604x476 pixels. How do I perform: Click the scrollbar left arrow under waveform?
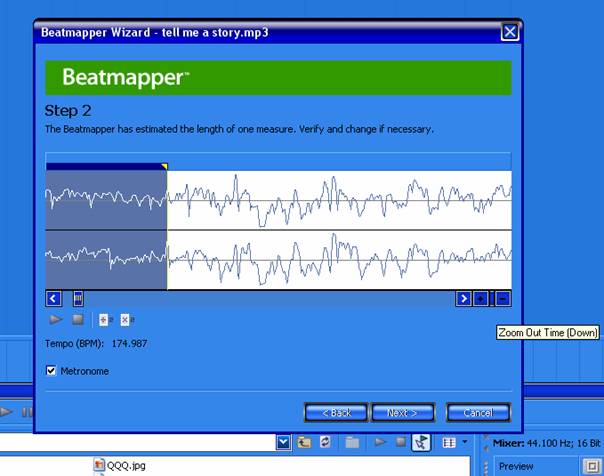point(54,298)
